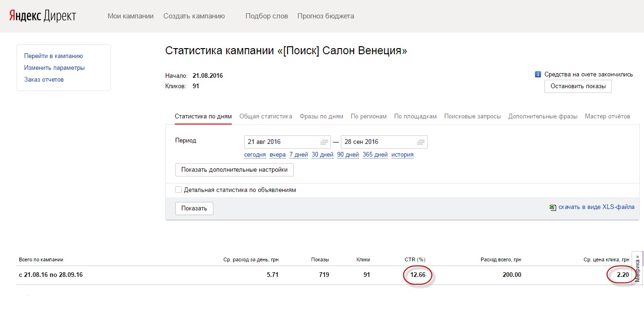Open the Метрика side panel

pos(637,268)
